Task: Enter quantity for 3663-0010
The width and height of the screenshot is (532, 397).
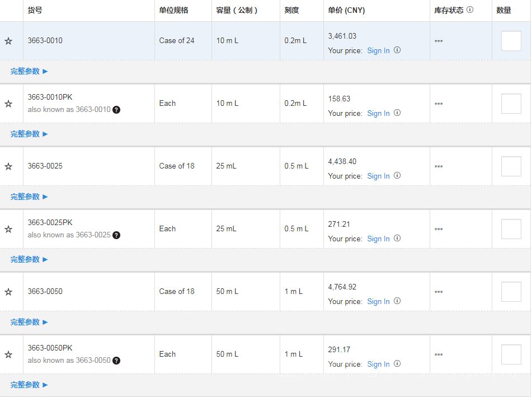Action: tap(511, 41)
